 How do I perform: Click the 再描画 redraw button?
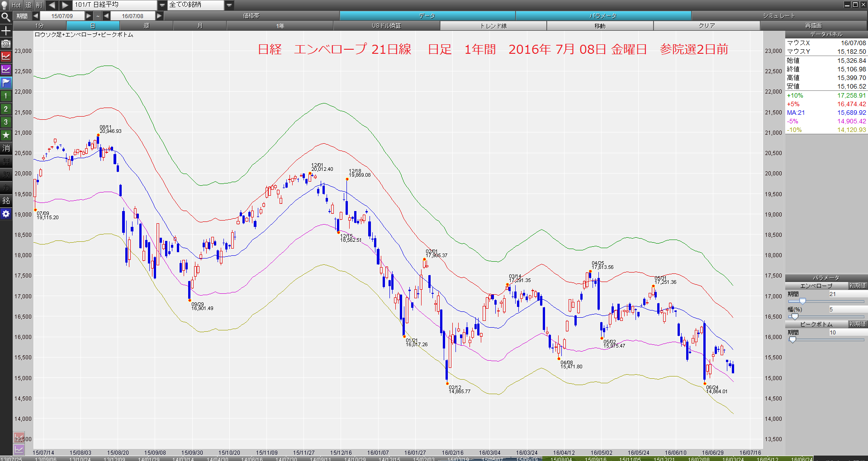pyautogui.click(x=813, y=26)
